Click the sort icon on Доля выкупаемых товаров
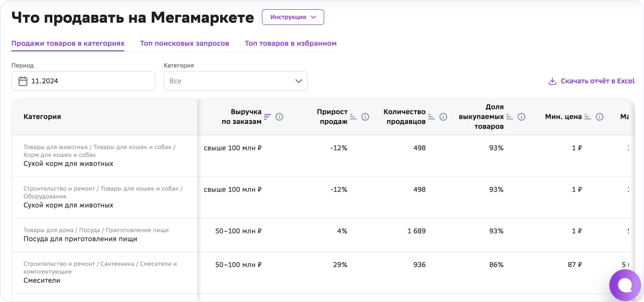The width and height of the screenshot is (644, 302). tap(508, 116)
